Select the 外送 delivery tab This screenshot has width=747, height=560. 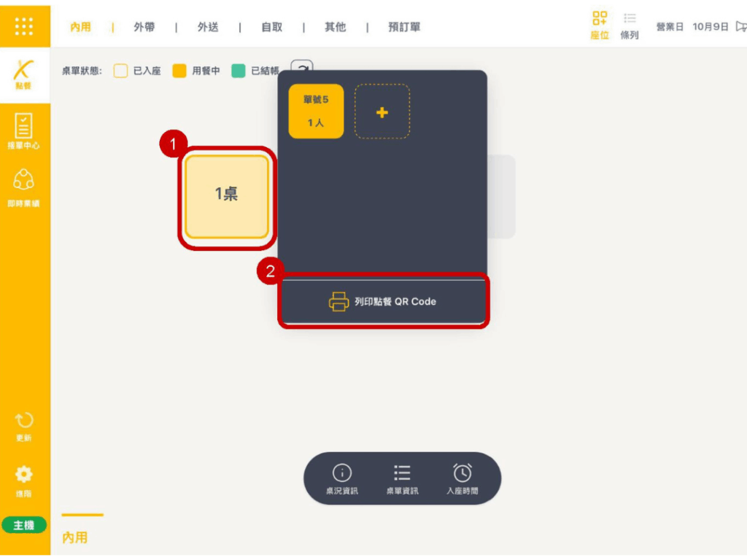(208, 27)
